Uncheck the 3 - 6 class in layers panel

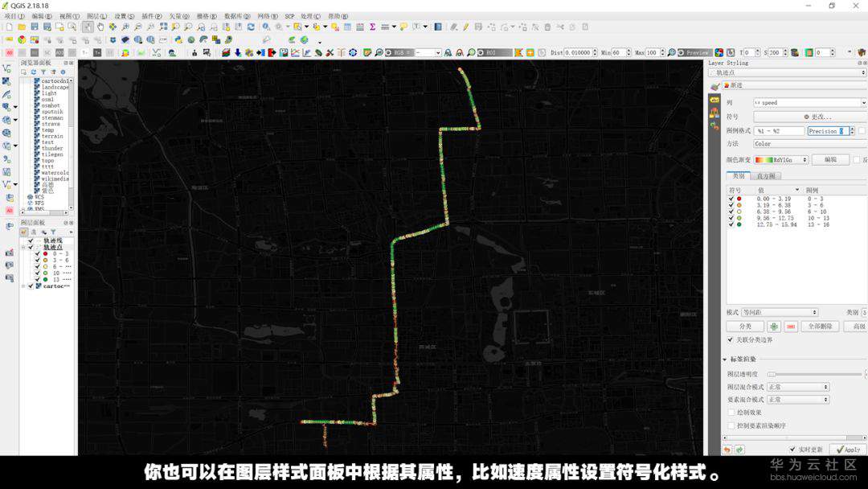point(38,261)
